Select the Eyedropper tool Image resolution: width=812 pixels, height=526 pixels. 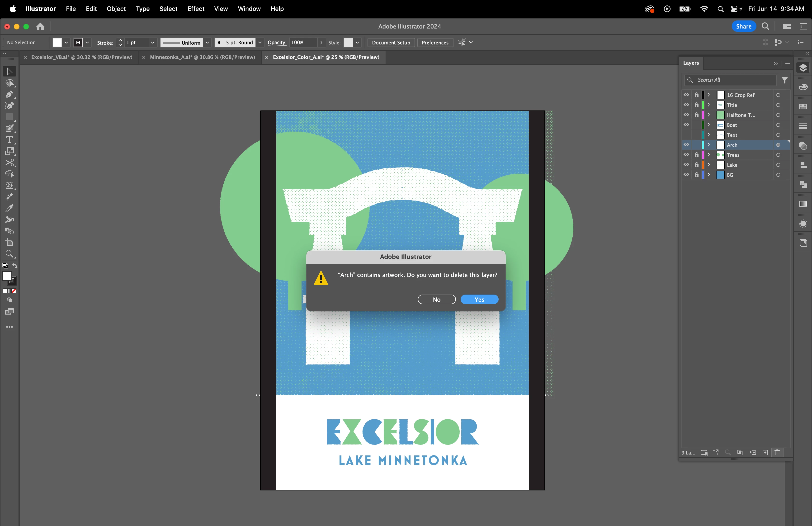click(9, 208)
